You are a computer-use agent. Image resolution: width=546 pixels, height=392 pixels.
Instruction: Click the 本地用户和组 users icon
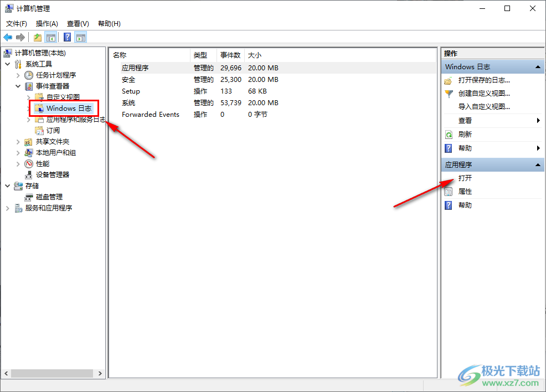[x=29, y=153]
